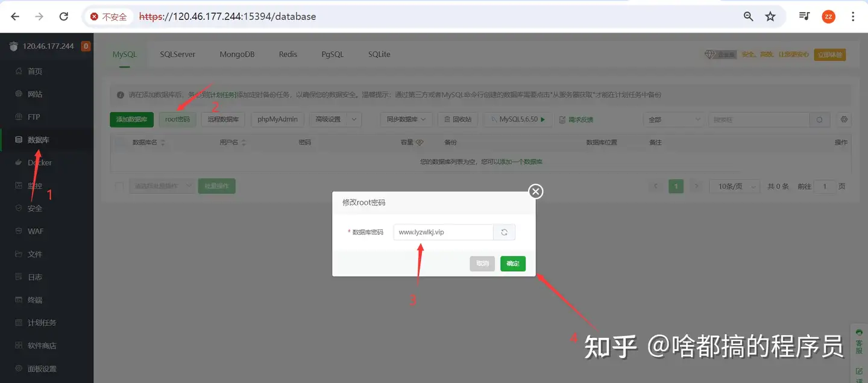The image size is (868, 383).
Task: Expand the 请选择批量操作 dropdown
Action: click(162, 187)
